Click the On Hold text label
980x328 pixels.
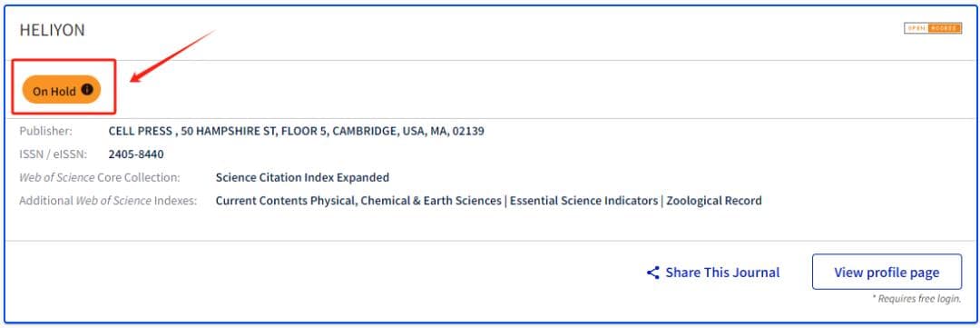click(54, 92)
